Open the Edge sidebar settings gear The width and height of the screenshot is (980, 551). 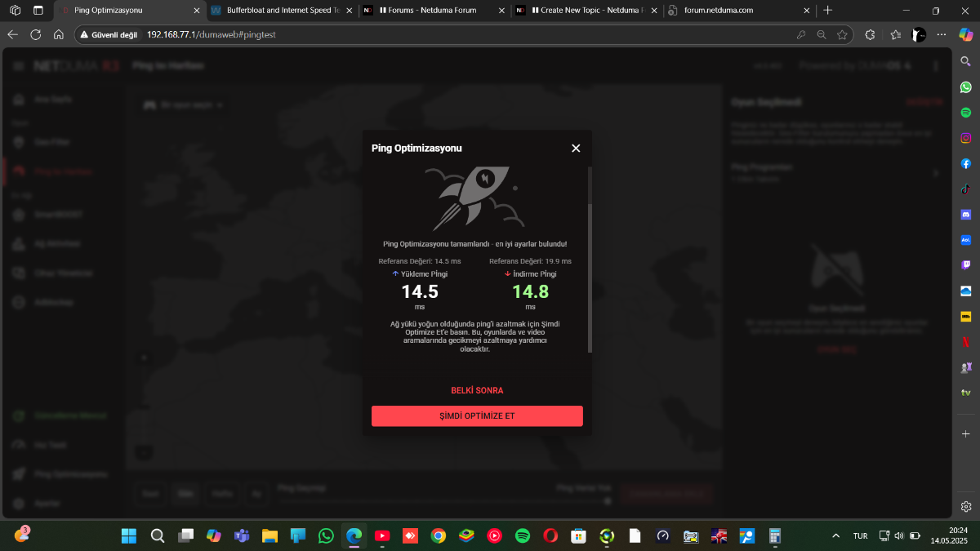pos(966,506)
